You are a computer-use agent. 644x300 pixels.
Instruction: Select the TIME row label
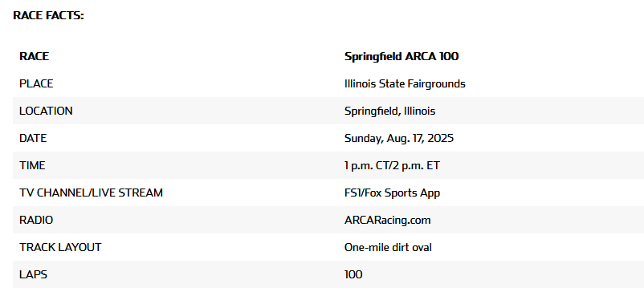coord(32,165)
